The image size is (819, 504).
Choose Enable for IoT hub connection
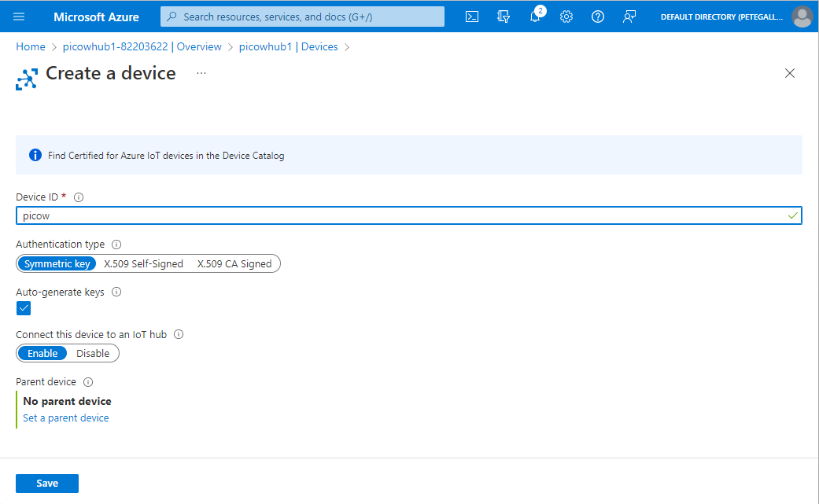[42, 354]
